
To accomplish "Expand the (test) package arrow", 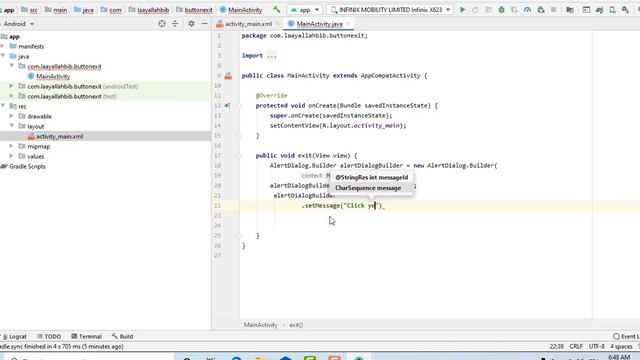I will pos(11,96).
